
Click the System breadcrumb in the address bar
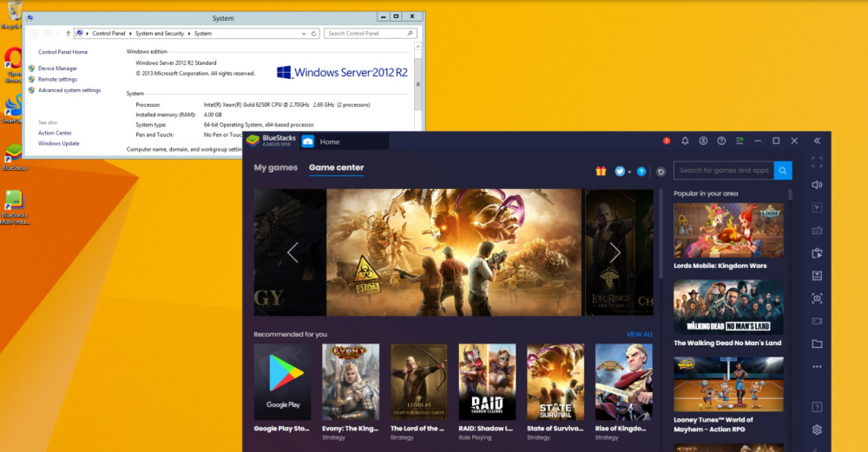tap(202, 33)
